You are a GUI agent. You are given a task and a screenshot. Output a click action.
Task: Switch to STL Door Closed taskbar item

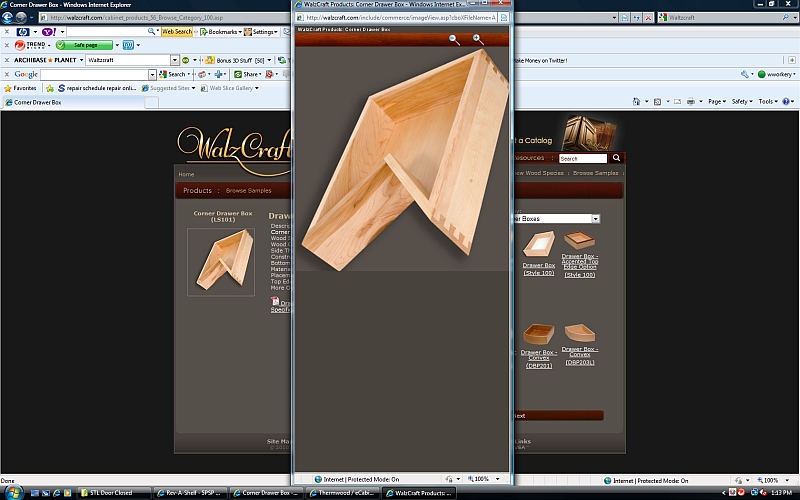click(114, 493)
